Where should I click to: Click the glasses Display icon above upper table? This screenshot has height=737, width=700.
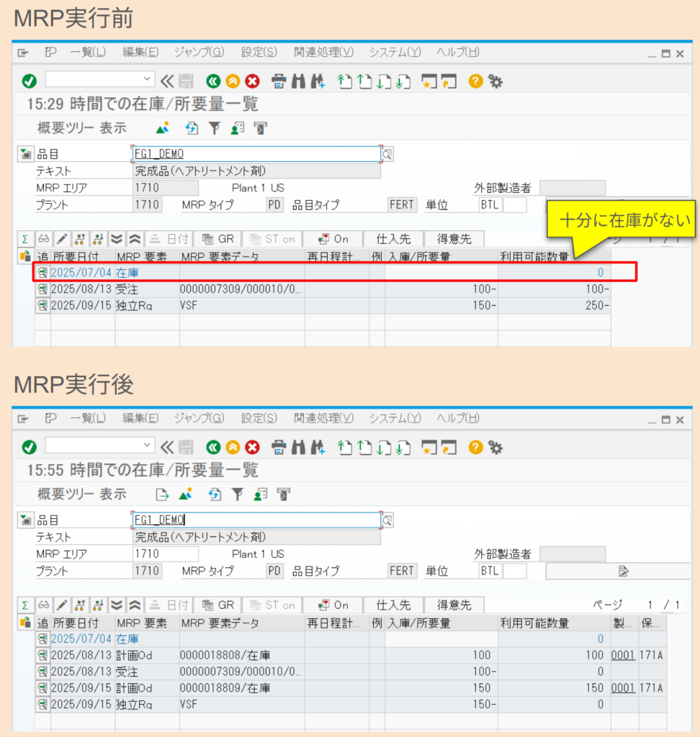click(x=43, y=239)
